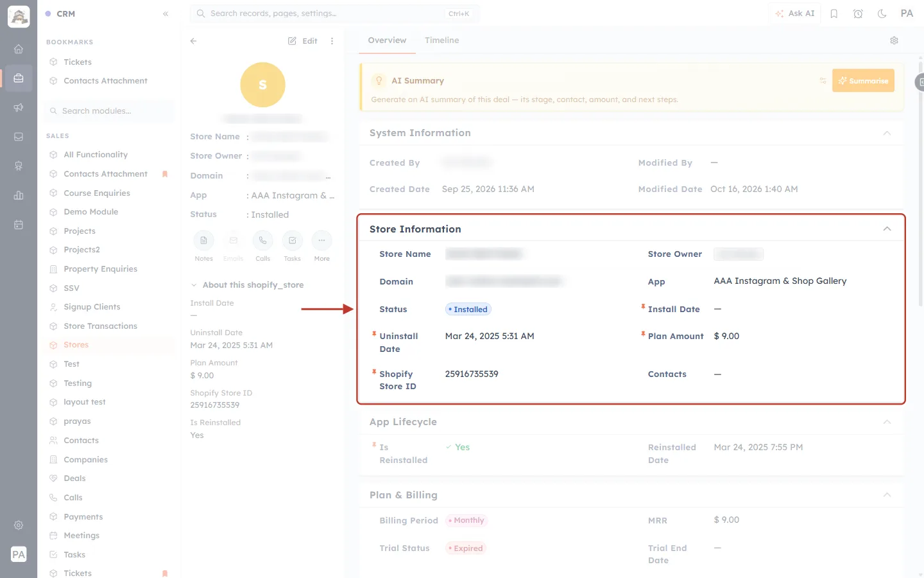Focus the Search modules input field
This screenshot has width=924, height=578.
pyautogui.click(x=110, y=111)
